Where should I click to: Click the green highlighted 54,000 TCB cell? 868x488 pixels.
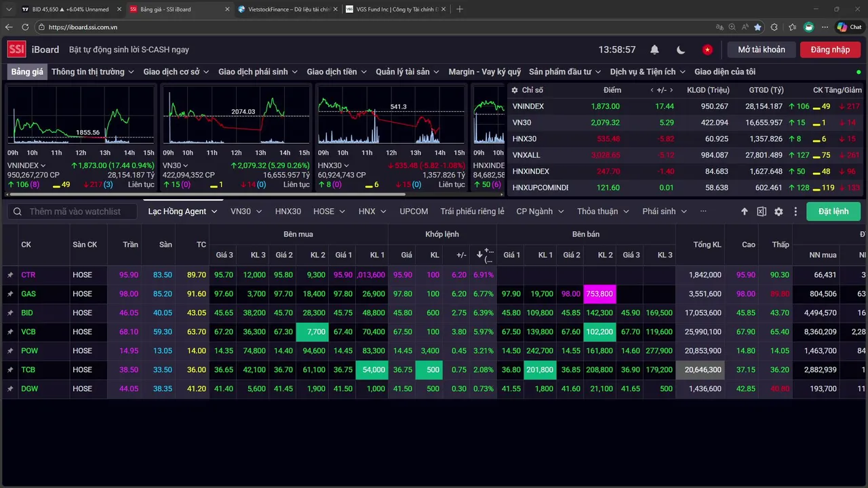(x=372, y=370)
